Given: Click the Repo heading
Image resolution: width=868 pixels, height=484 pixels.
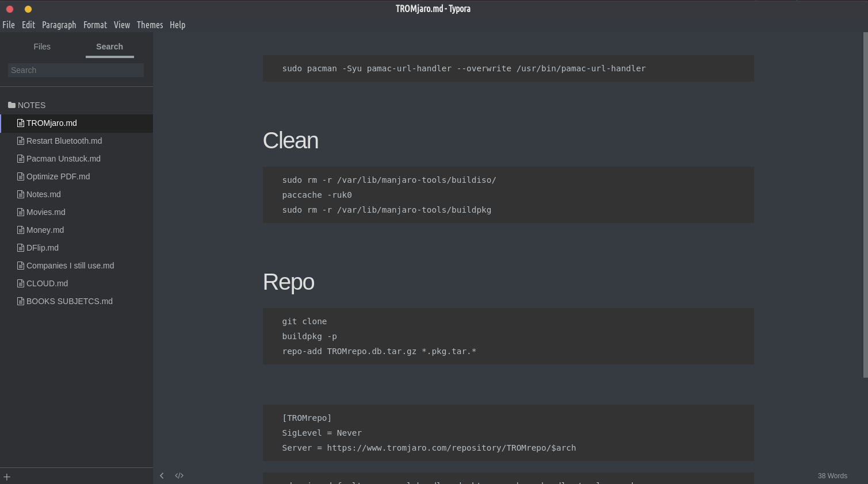Looking at the screenshot, I should click(x=288, y=282).
